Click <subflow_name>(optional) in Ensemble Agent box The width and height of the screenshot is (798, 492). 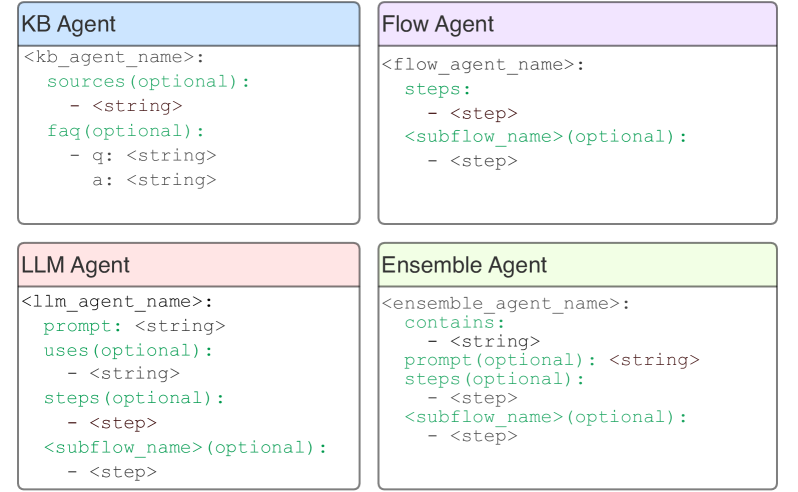point(546,417)
